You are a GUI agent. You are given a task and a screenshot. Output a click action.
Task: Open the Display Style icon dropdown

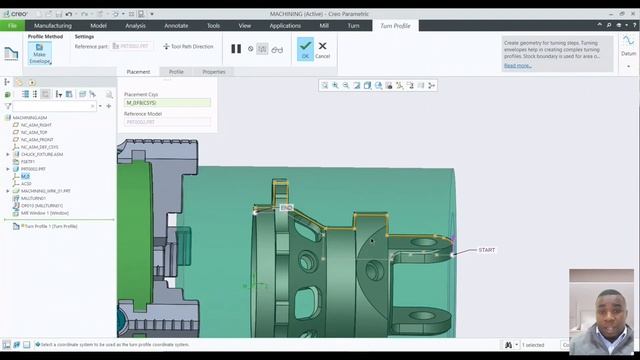367,85
